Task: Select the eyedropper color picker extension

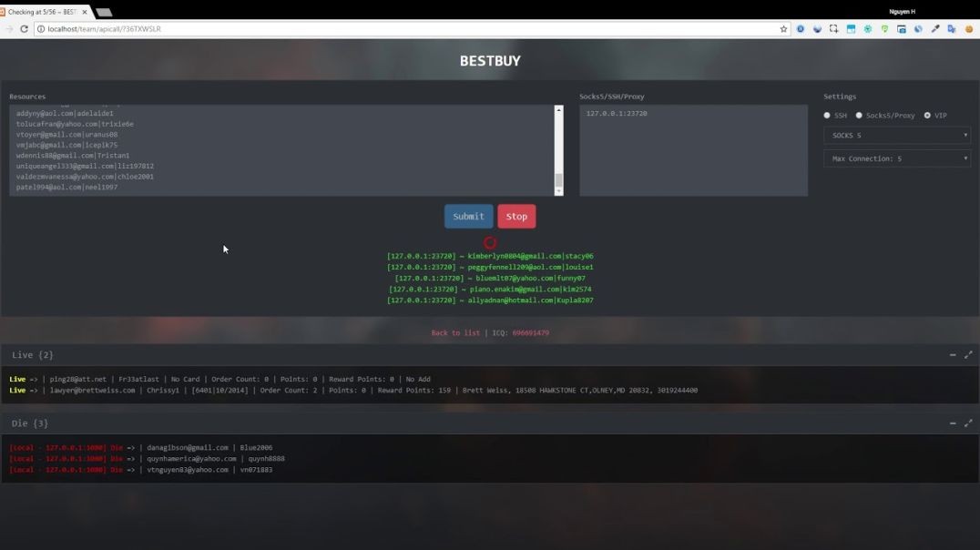Action: (x=935, y=29)
